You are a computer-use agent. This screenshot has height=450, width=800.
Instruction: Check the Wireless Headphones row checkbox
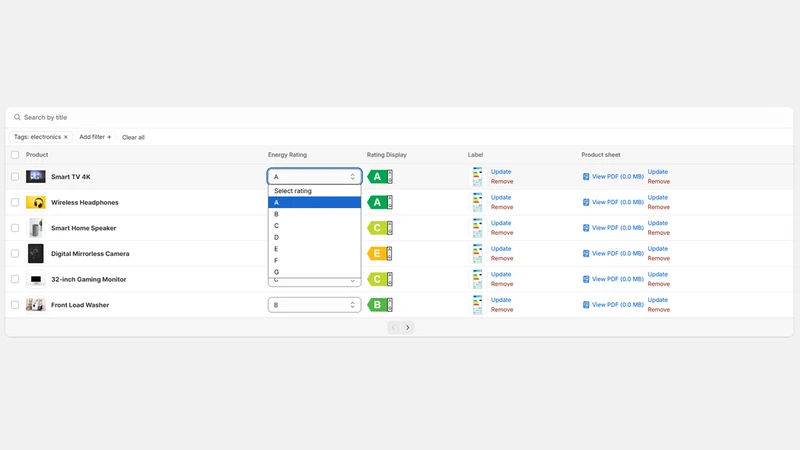[15, 202]
